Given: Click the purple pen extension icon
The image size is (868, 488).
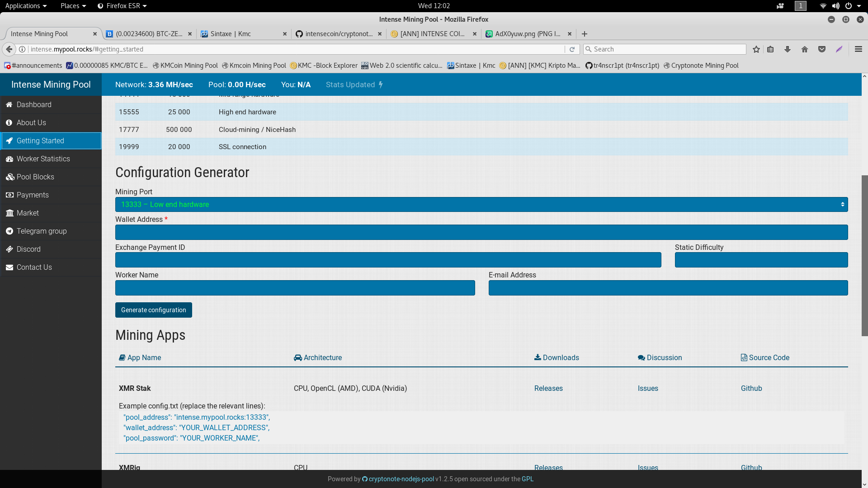Looking at the screenshot, I should 839,49.
